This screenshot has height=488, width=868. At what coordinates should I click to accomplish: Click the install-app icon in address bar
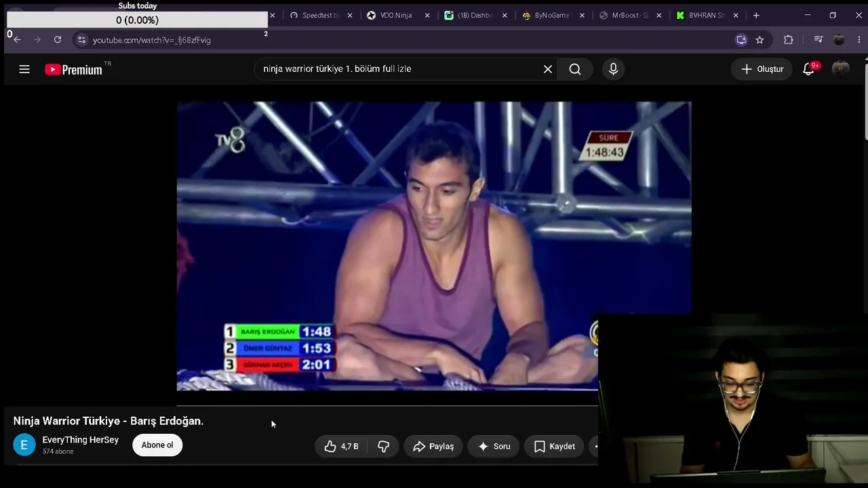point(741,40)
